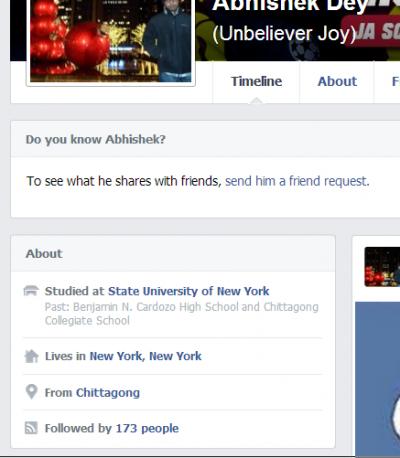
Task: Click the education building icon
Action: coord(31,291)
